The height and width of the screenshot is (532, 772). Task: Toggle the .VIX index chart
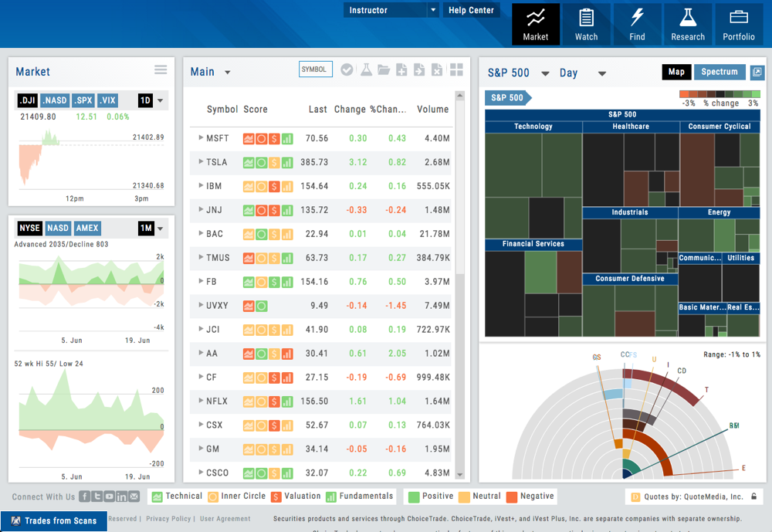108,100
